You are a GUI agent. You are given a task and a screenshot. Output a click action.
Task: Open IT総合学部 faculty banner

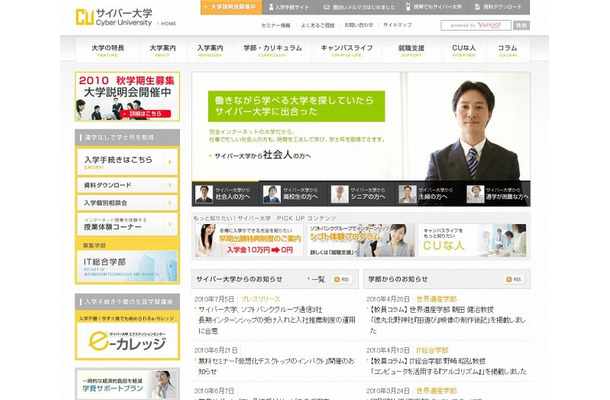tap(127, 266)
